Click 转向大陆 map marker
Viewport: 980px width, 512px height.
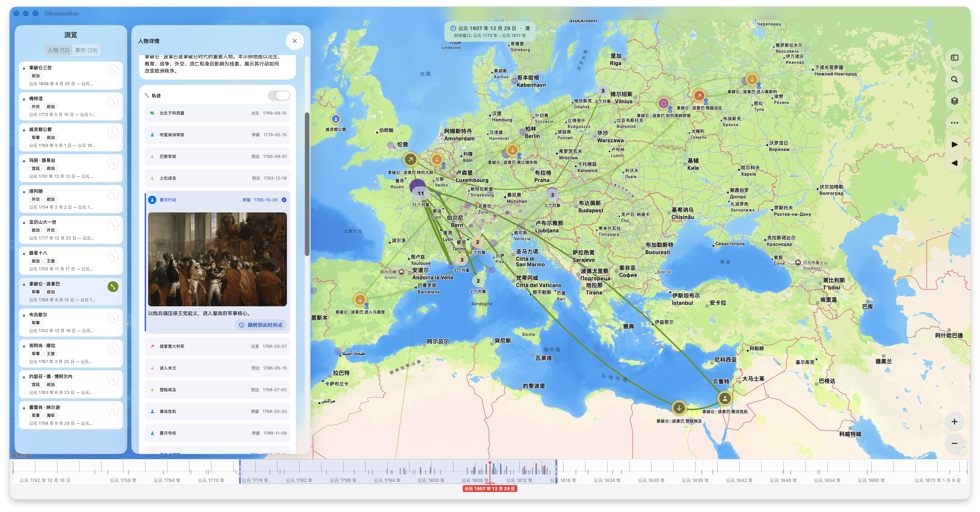click(x=410, y=159)
